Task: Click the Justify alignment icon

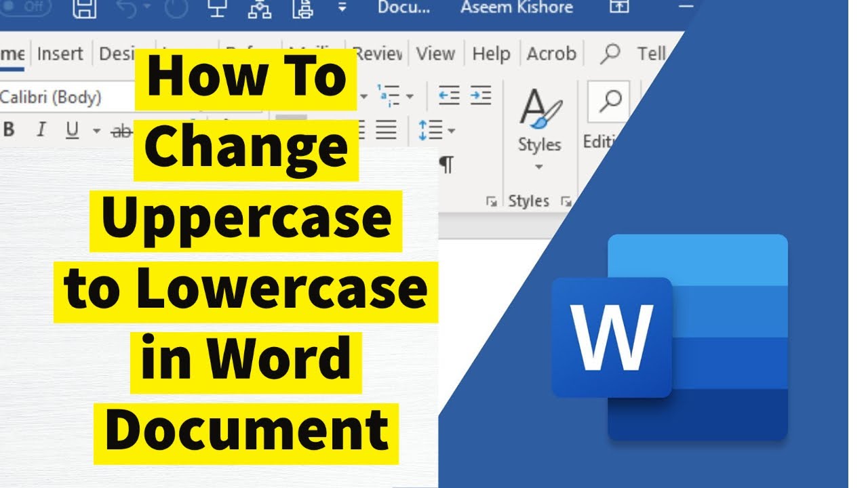Action: (x=387, y=129)
